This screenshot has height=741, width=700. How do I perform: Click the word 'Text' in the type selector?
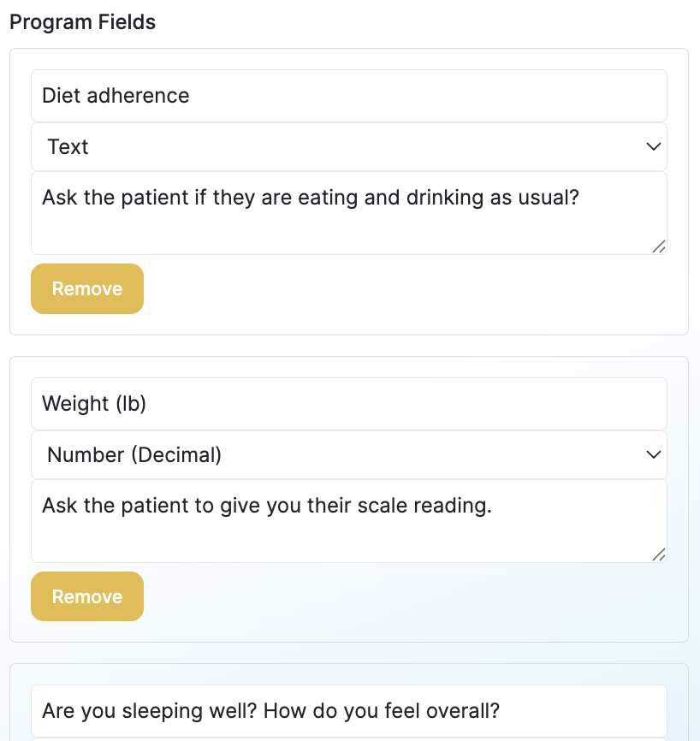click(x=68, y=147)
